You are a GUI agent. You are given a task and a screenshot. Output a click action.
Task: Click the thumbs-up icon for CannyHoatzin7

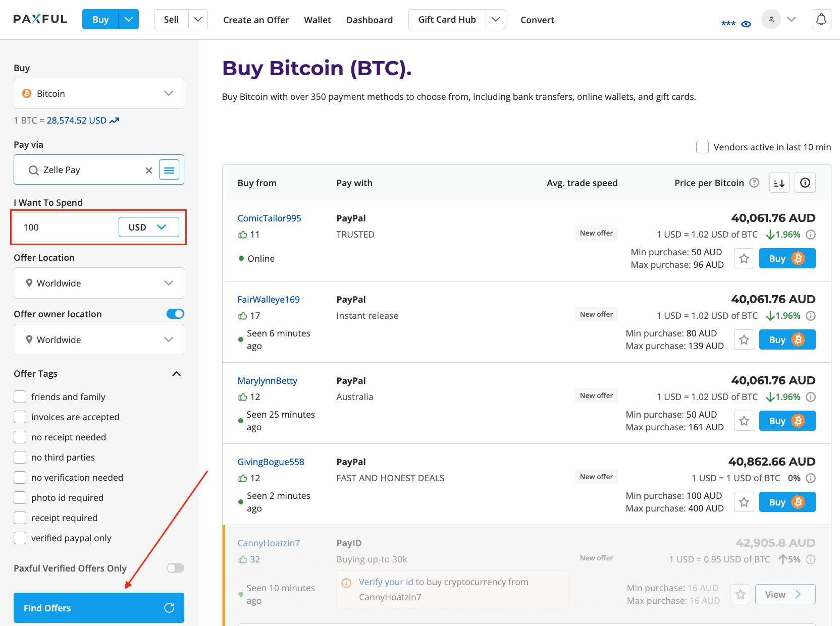[x=243, y=559]
